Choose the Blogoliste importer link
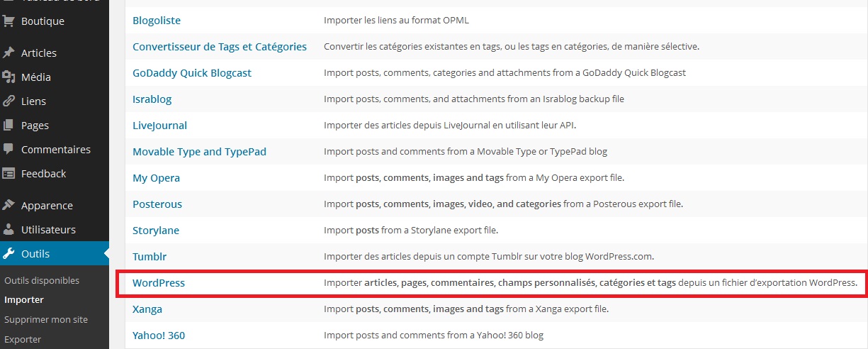This screenshot has height=349, width=868. 156,21
